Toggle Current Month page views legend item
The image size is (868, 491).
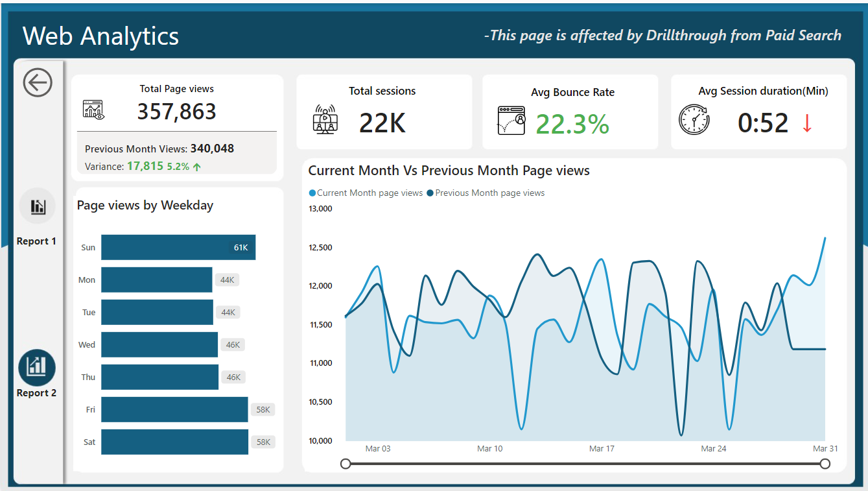[366, 193]
